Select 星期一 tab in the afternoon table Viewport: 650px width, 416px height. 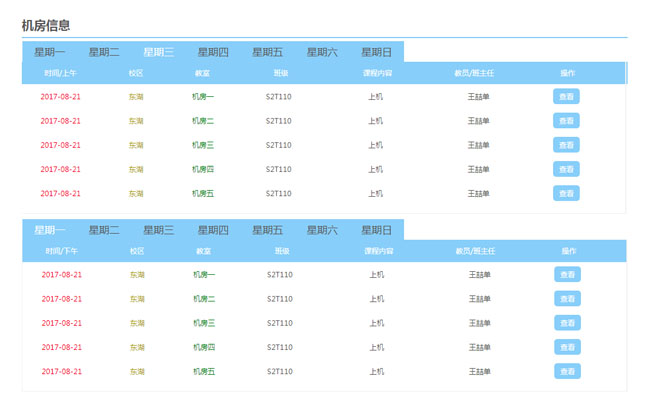point(50,230)
